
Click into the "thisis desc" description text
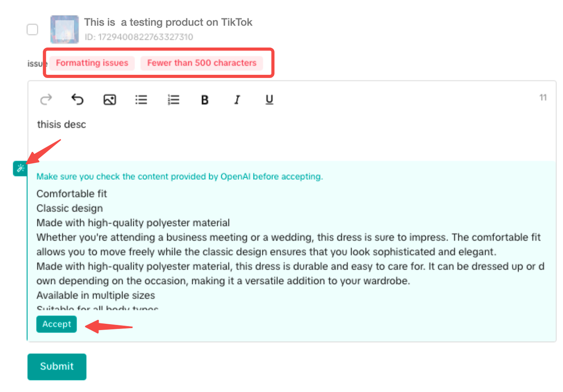tap(62, 125)
